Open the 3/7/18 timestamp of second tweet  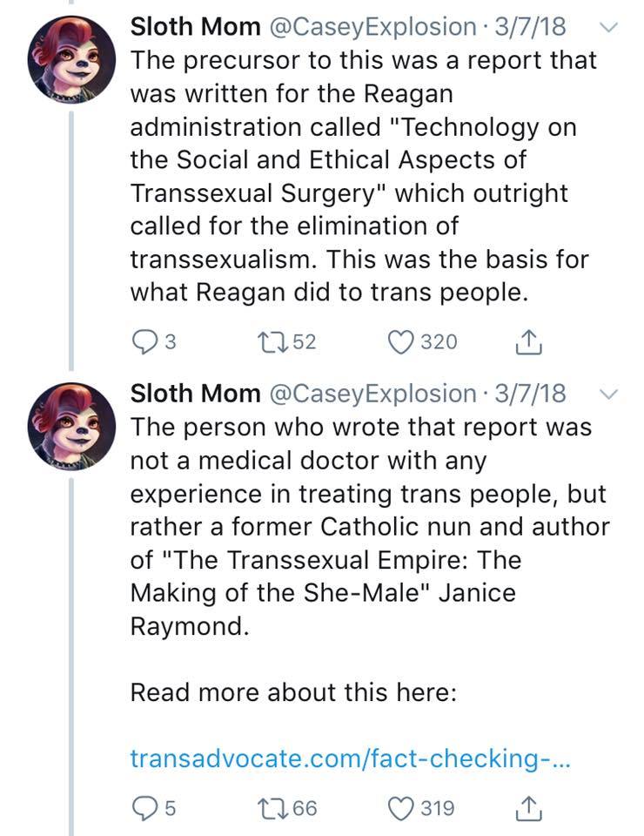point(530,394)
